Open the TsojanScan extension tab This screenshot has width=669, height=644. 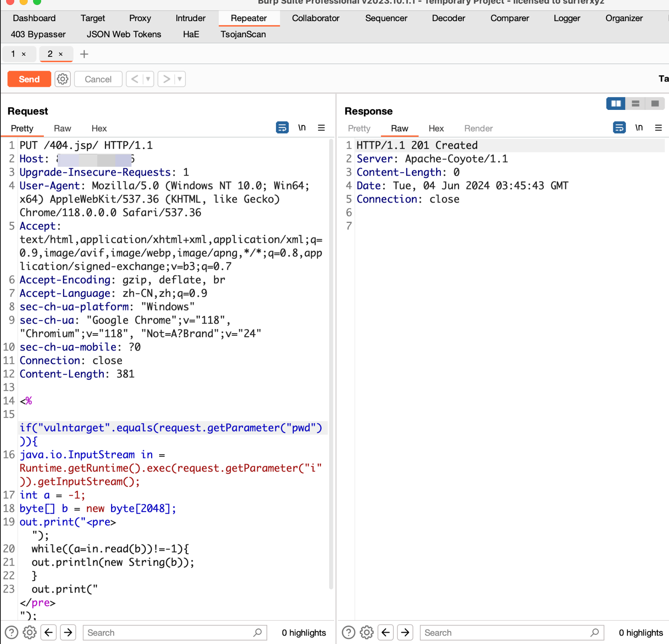(243, 34)
